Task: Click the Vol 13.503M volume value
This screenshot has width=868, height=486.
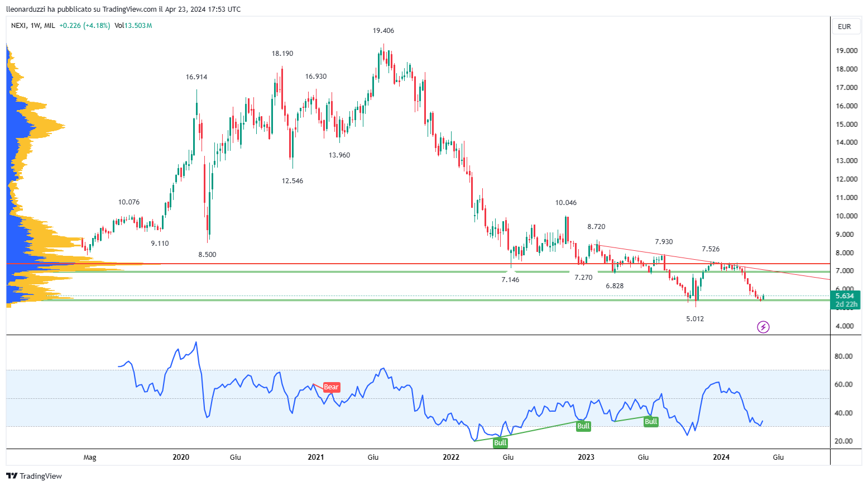Action: point(133,26)
